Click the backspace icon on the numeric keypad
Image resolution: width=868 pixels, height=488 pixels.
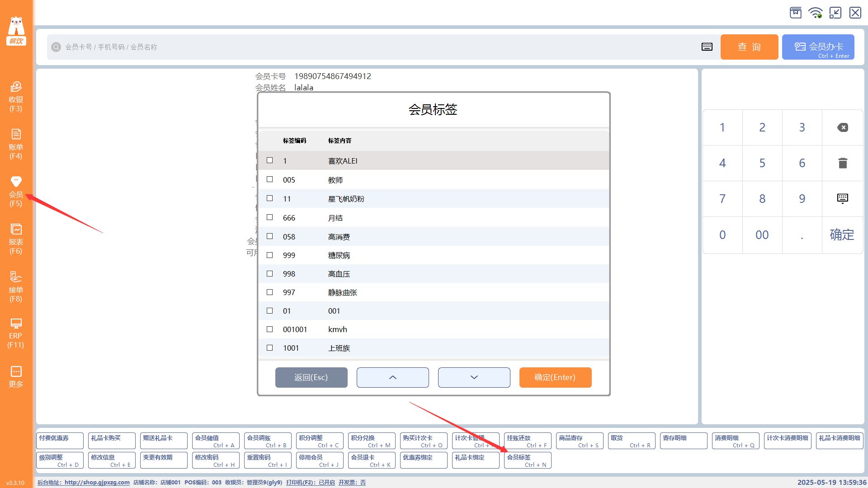point(842,127)
